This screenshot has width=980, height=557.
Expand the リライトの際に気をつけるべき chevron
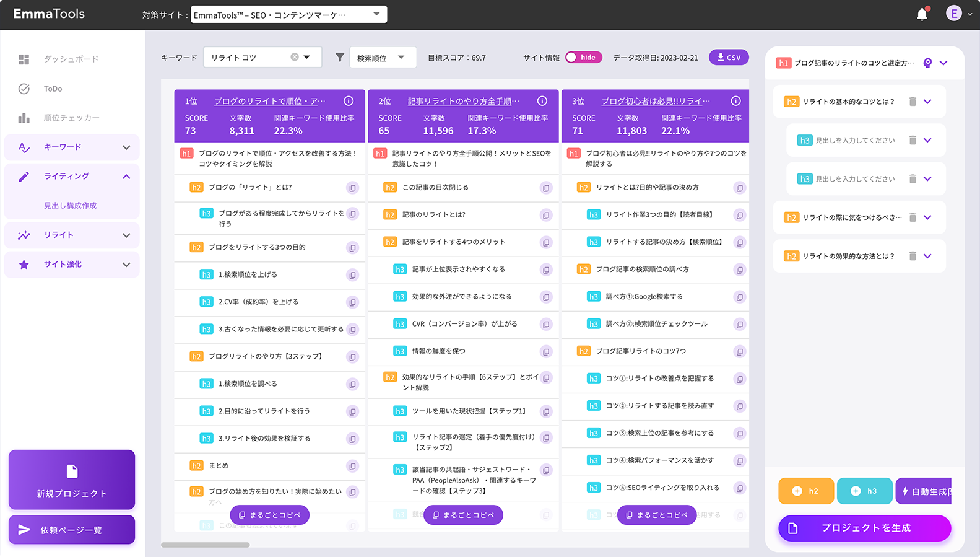[927, 217]
